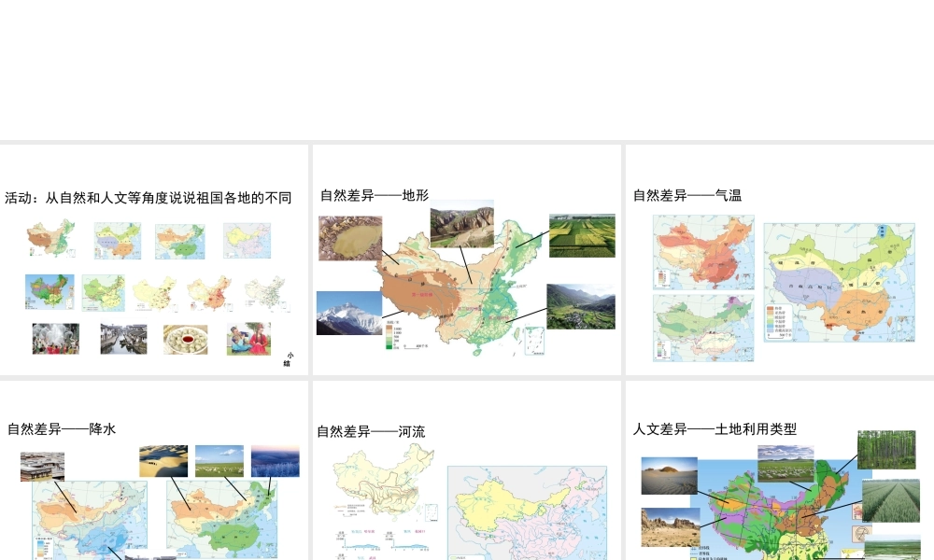
Task: Click the large temperature zones map on 气温 slide
Action: [x=840, y=283]
